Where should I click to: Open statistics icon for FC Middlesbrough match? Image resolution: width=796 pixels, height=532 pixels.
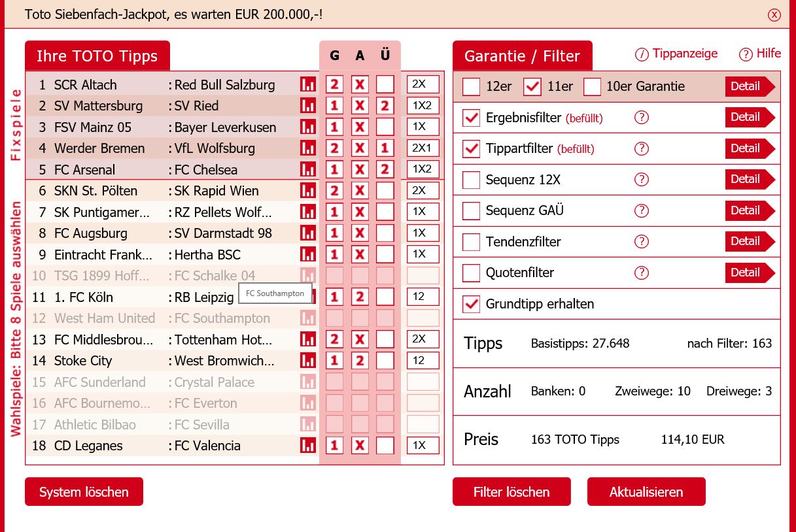click(307, 339)
